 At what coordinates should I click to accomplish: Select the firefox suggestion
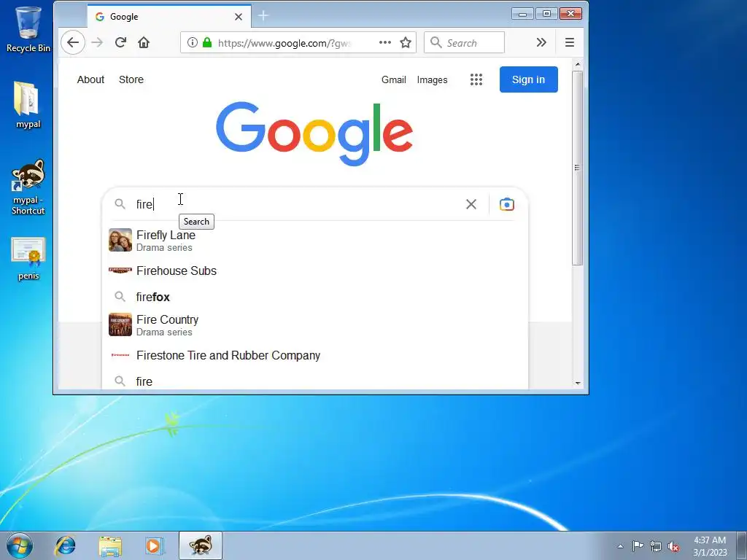point(315,297)
